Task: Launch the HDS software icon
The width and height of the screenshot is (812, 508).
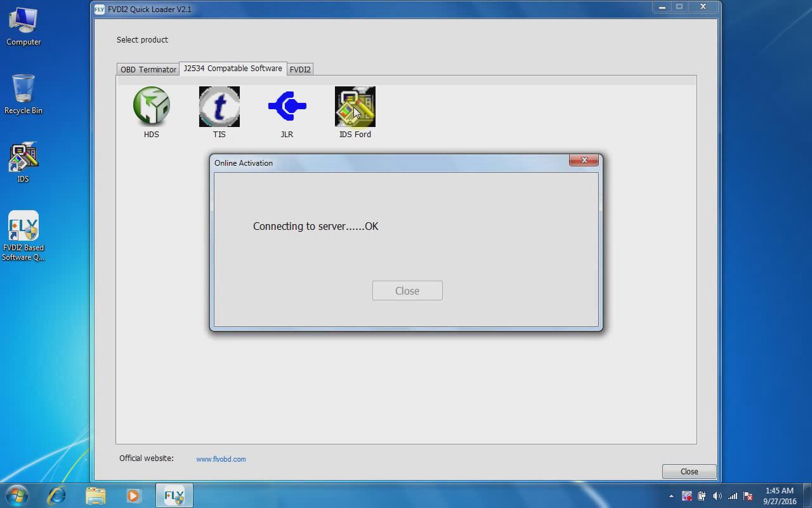Action: 151,112
